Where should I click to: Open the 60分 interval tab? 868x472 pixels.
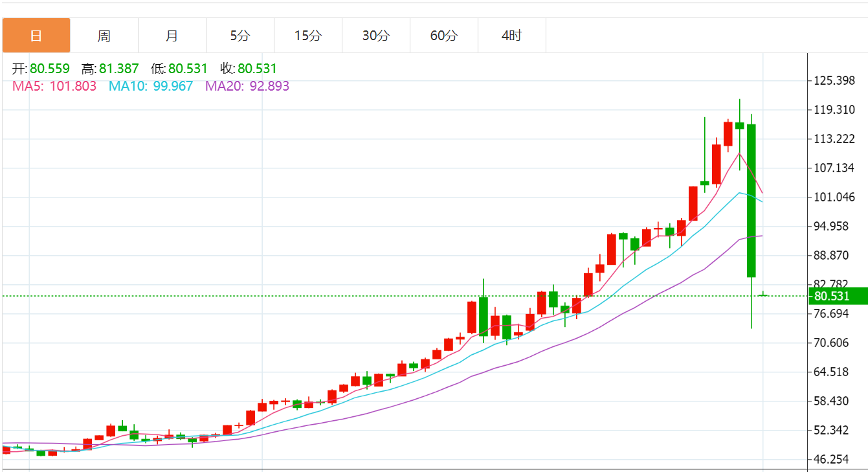(x=443, y=36)
